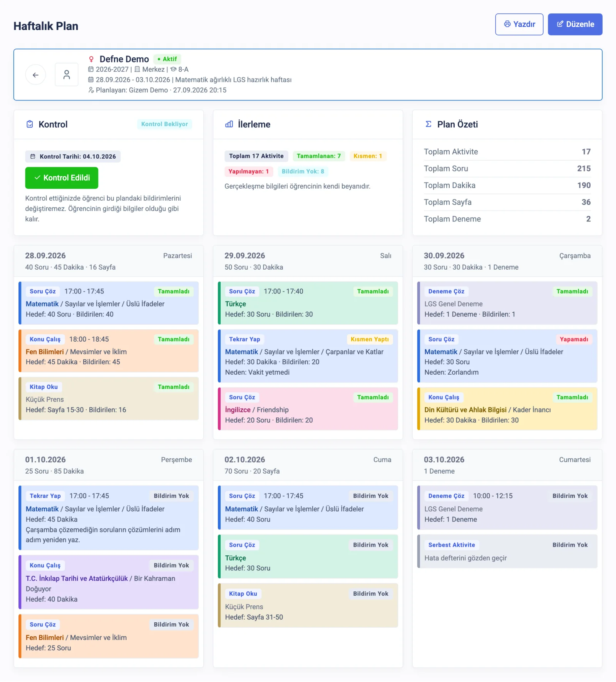Click the graduation cap icon beside 8-A
Viewport: 616px width, 682px height.
173,69
